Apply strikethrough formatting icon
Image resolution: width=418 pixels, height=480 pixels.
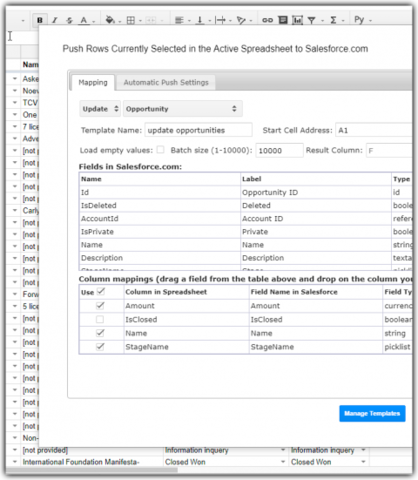point(69,20)
